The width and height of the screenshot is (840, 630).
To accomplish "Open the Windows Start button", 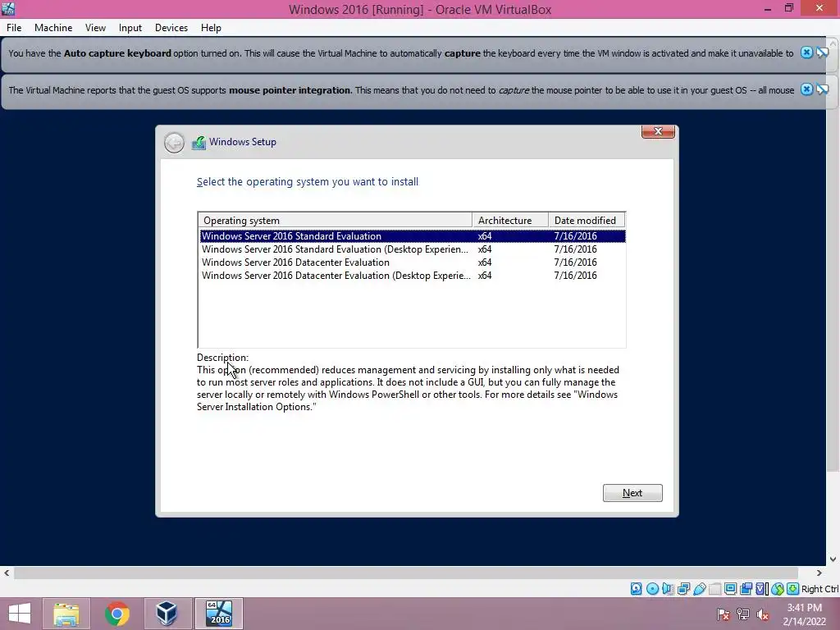I will [20, 614].
